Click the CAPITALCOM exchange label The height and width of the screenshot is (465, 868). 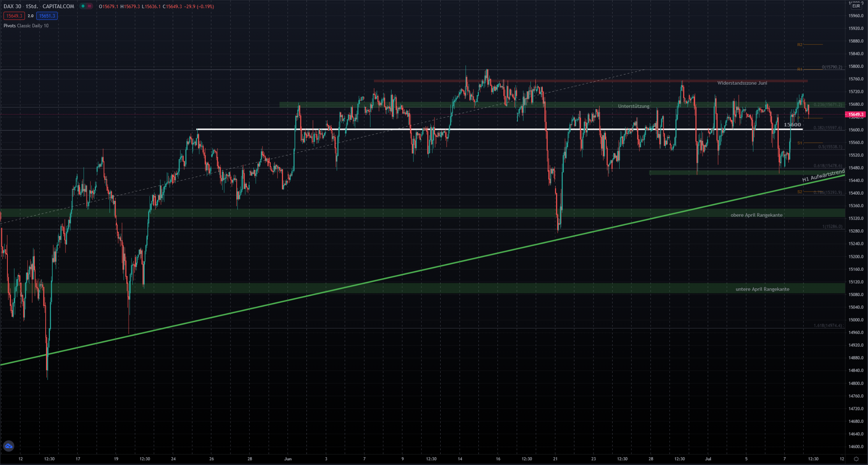pos(58,6)
